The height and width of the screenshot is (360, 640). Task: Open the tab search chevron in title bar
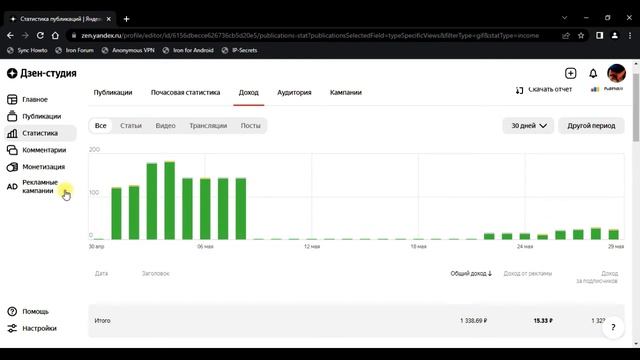[x=564, y=18]
